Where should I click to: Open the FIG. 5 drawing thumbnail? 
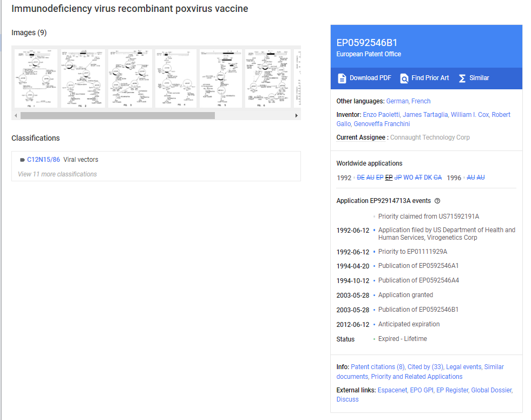221,78
